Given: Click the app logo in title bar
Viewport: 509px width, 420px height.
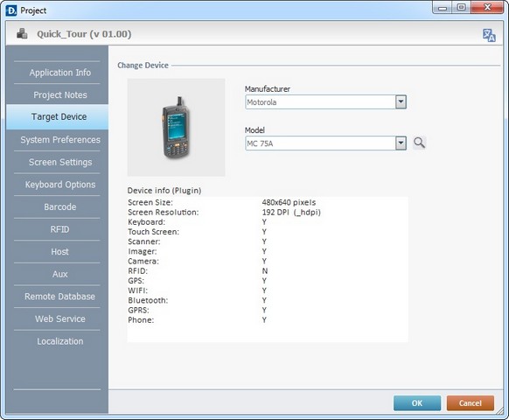Looking at the screenshot, I should coord(11,10).
